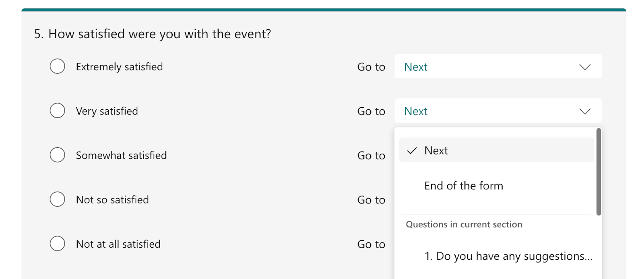Click the chevron arrow in Very satisfied's dropdown
This screenshot has width=644, height=279.
click(x=584, y=111)
